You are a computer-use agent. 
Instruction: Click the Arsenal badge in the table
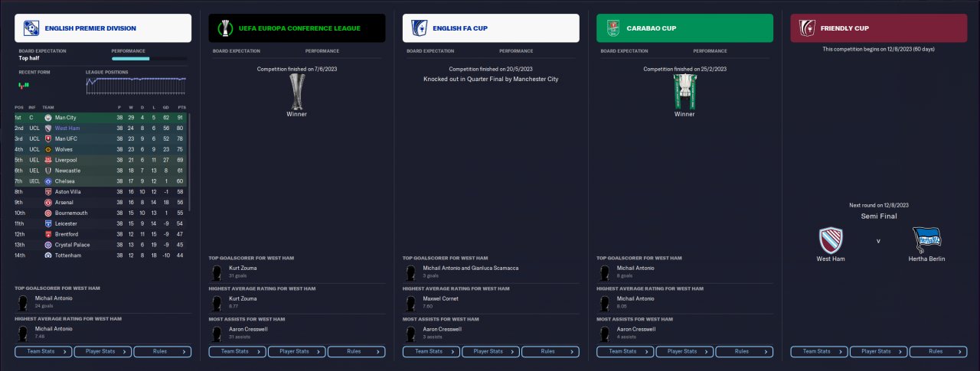[48, 203]
